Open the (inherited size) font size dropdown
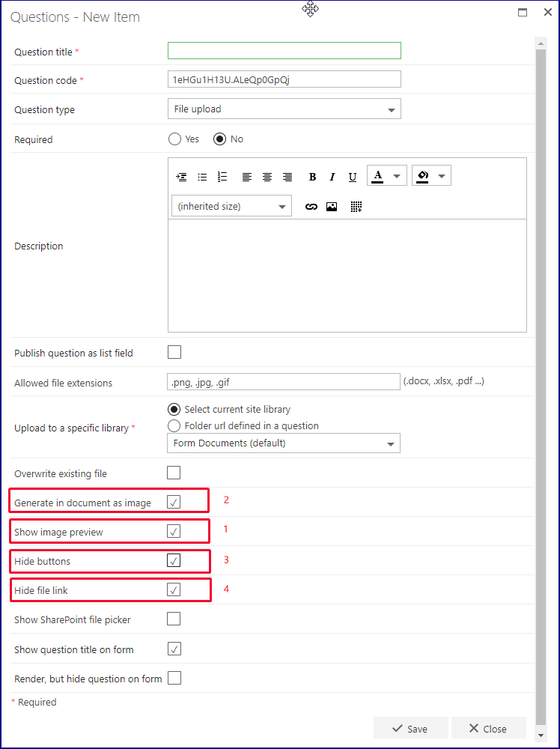 pos(231,207)
